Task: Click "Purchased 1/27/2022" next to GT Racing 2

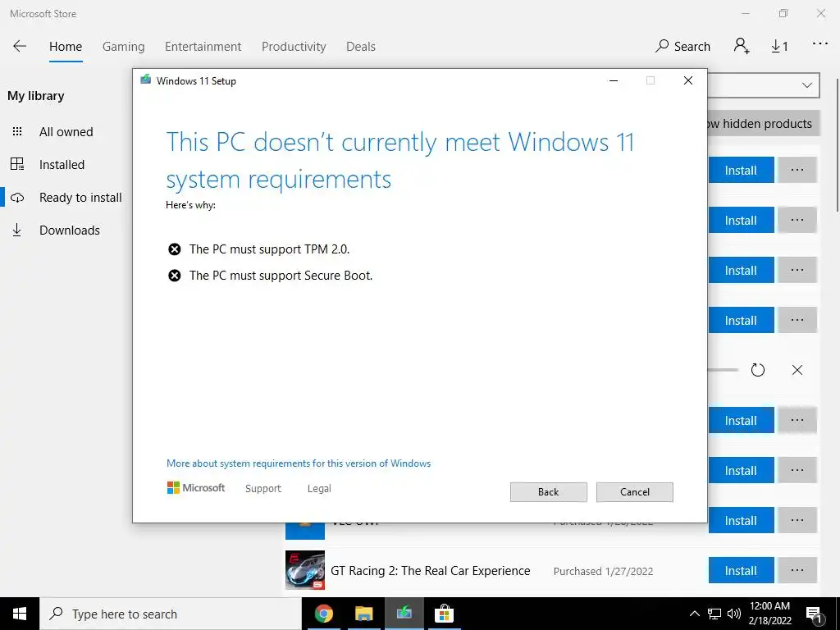Action: click(x=603, y=571)
